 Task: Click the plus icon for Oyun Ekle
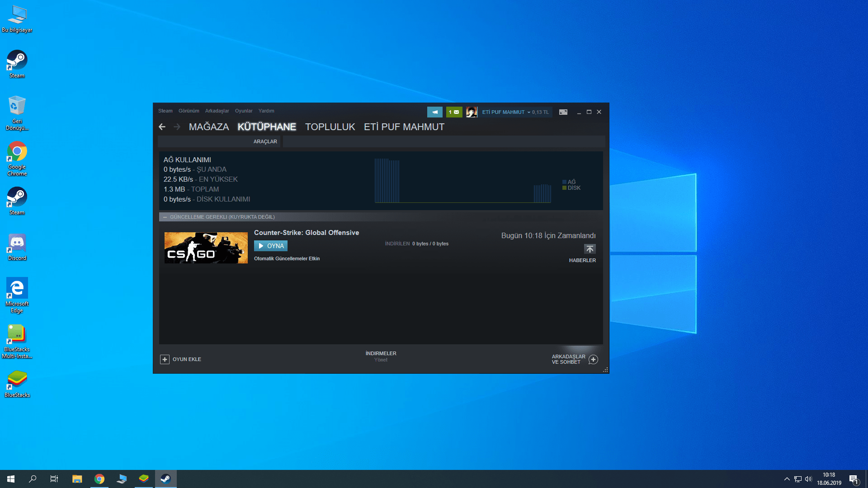[x=165, y=359]
